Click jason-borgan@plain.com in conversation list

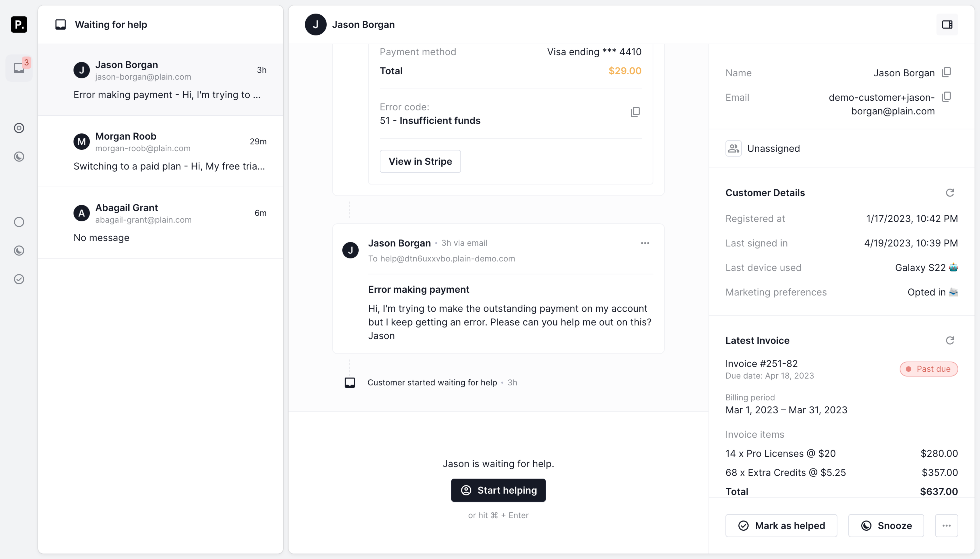[143, 77]
